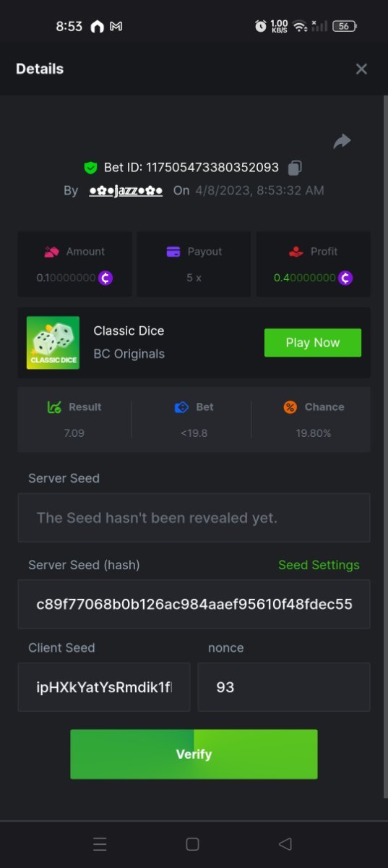Screen dimensions: 388x868
Task: Select the Server Seed hash field
Action: click(194, 604)
